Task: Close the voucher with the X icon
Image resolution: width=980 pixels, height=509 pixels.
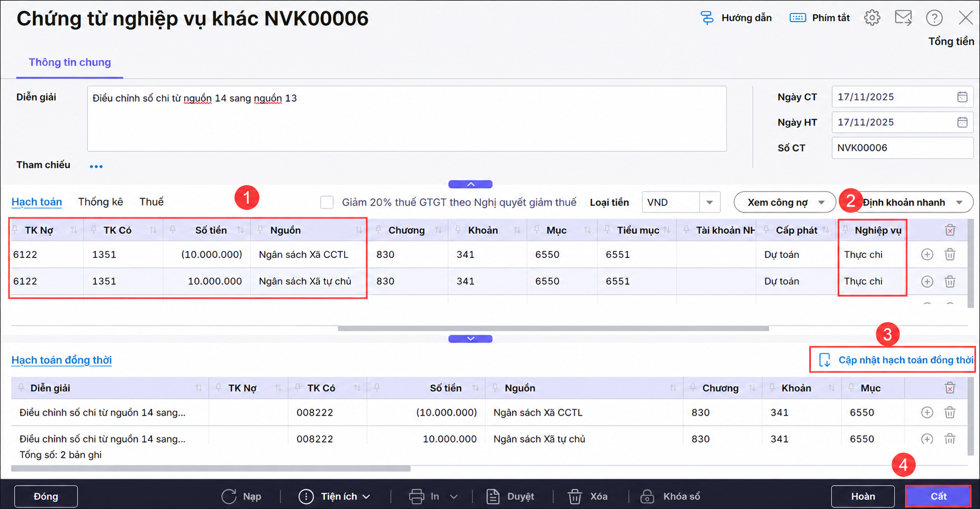Action: click(965, 18)
